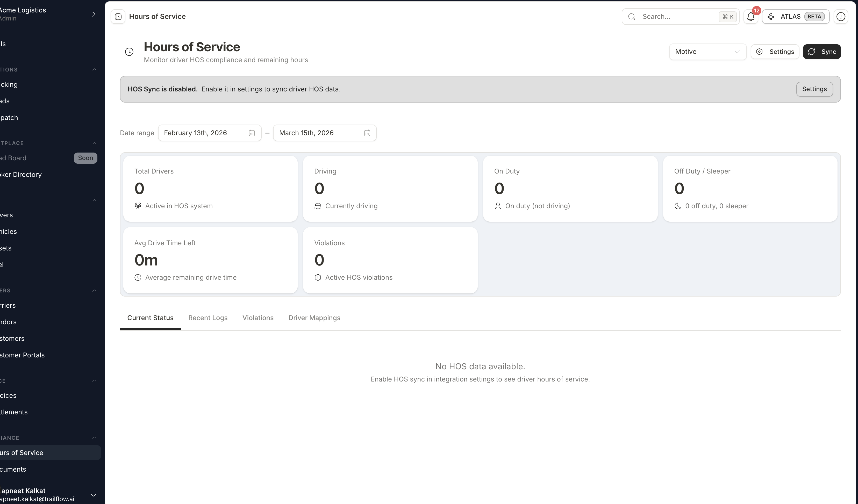Screen dimensions: 858x504
Task: Expand the Acme Logistics organization switcher
Action: coord(94,14)
